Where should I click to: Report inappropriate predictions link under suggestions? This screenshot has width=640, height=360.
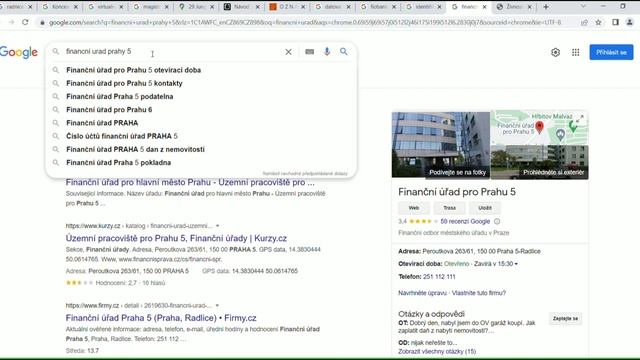coord(305,173)
